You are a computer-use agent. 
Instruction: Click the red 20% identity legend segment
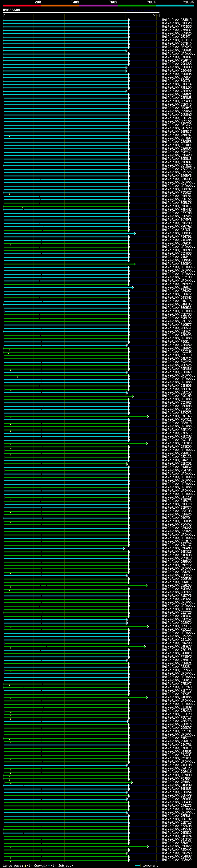(x=22, y=6)
